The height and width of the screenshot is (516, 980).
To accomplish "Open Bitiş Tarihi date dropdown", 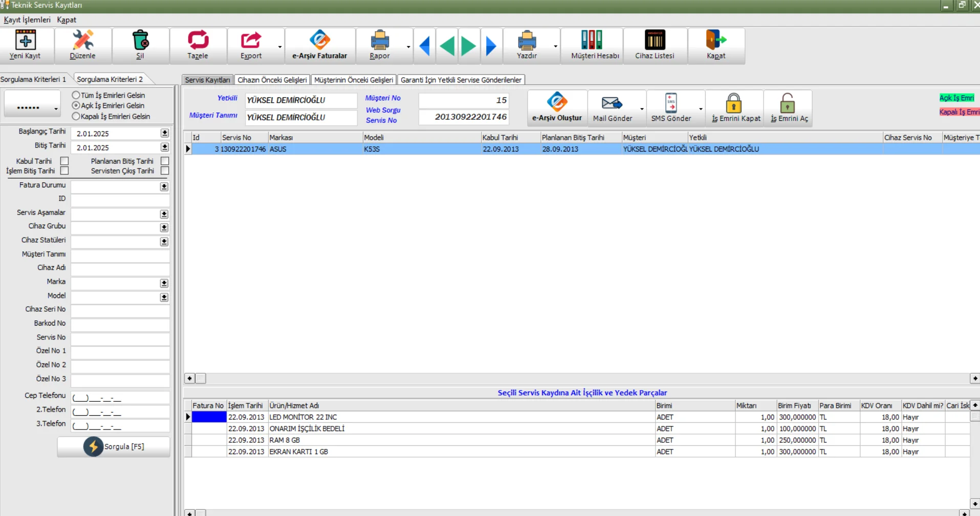I will [165, 147].
